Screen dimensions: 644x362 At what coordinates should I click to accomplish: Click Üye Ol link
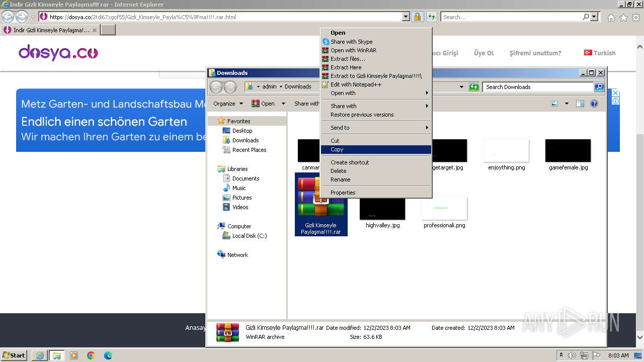coord(484,53)
